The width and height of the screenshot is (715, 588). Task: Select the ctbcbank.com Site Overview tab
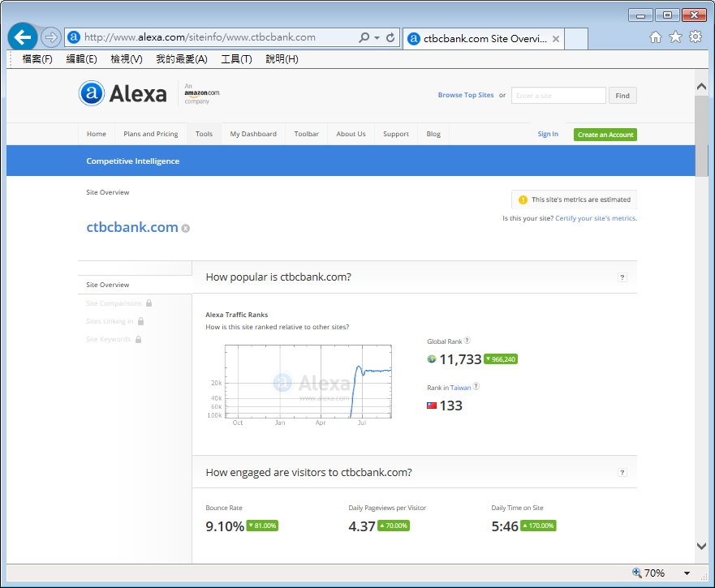click(484, 39)
